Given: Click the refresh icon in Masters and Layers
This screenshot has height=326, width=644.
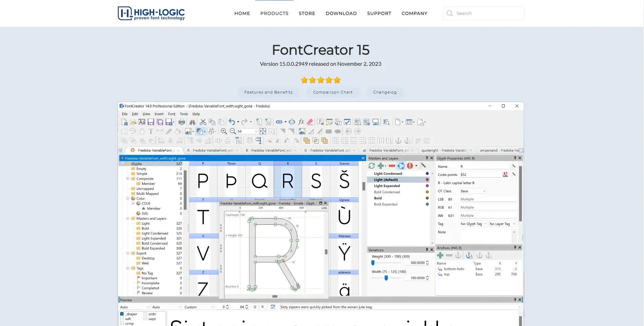Looking at the screenshot, I should [x=372, y=166].
